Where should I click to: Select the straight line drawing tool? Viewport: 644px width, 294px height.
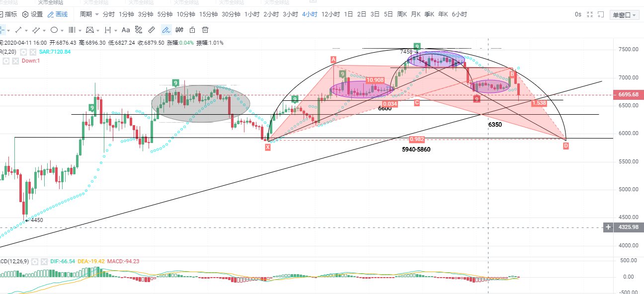coord(18,30)
